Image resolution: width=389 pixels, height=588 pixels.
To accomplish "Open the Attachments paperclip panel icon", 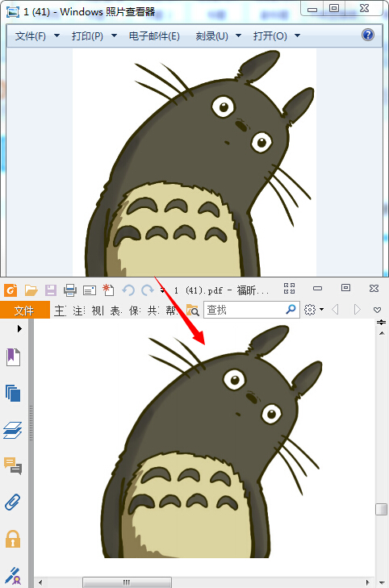I will click(x=12, y=503).
